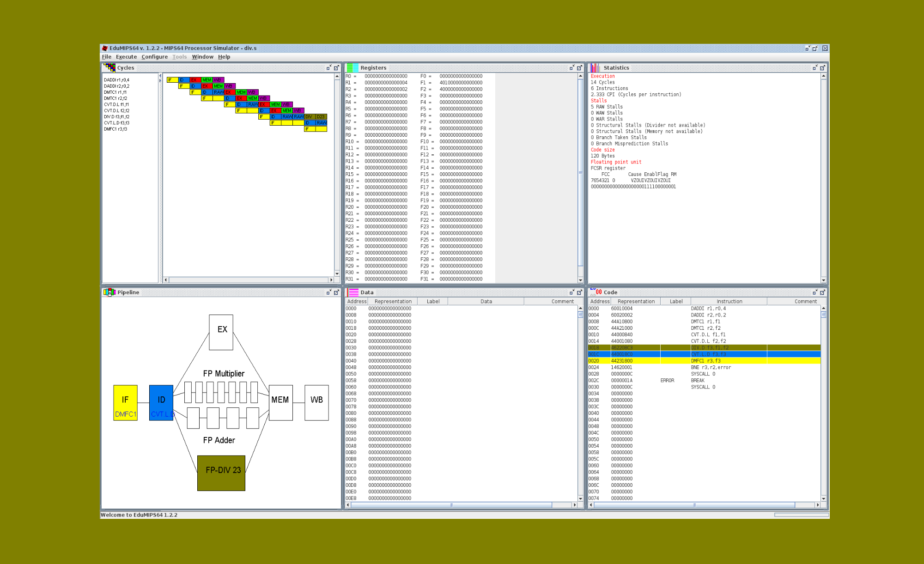924x564 pixels.
Task: Click the Code table Comment column header
Action: (805, 301)
